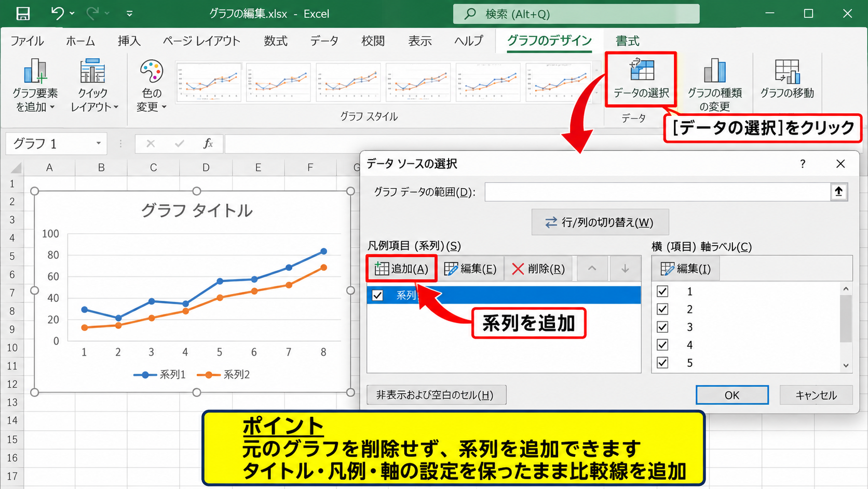Click the series 編集(E) button
Viewport: 868px width, 489px height.
tap(470, 269)
